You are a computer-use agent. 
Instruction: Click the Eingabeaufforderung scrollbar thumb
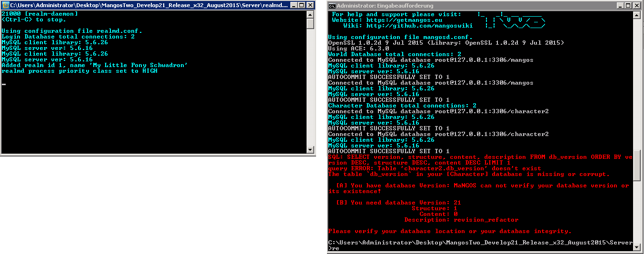pos(637,165)
